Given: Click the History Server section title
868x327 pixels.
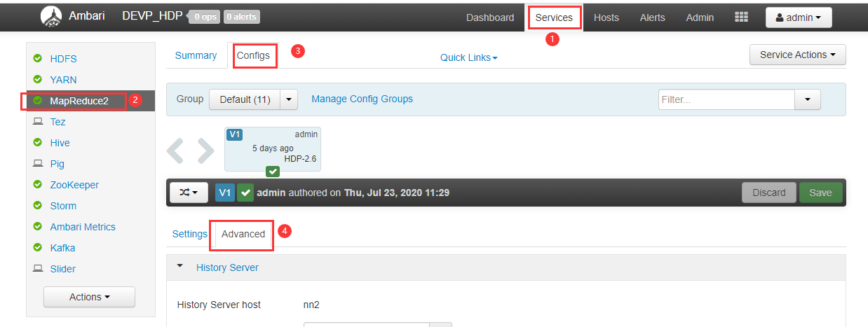Looking at the screenshot, I should point(227,267).
